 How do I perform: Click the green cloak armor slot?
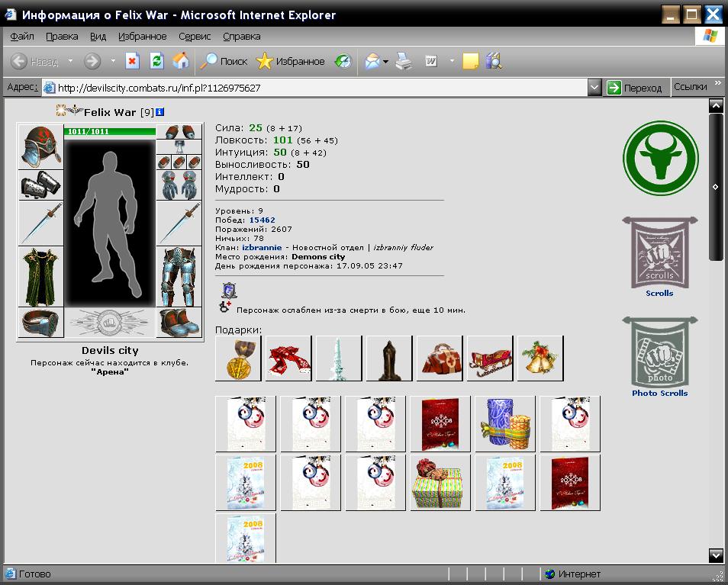click(x=41, y=277)
